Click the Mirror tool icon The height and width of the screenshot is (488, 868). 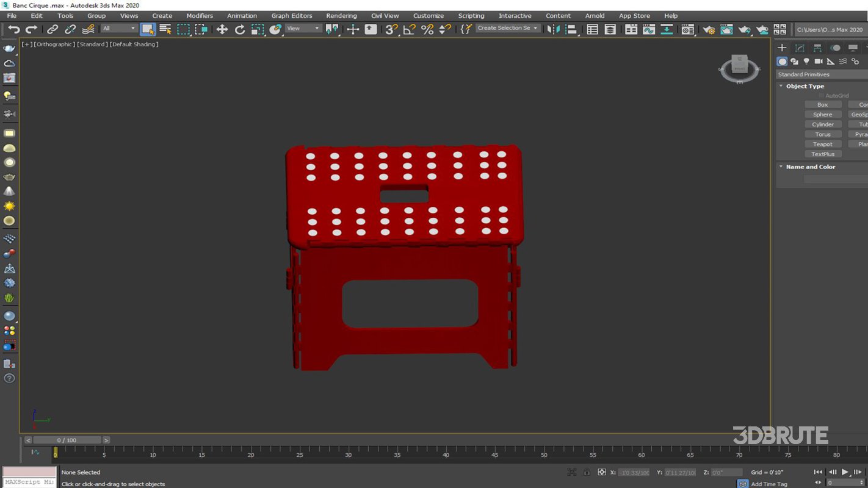pos(553,29)
